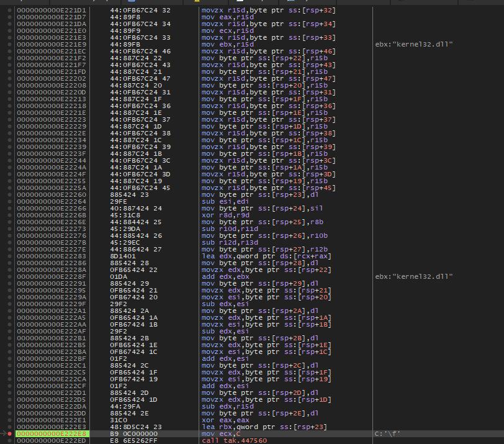504x444 pixels.
Task: Click instruction 'lea rbx,qword ptr ss:[rsp+23]'
Action: pos(264,427)
